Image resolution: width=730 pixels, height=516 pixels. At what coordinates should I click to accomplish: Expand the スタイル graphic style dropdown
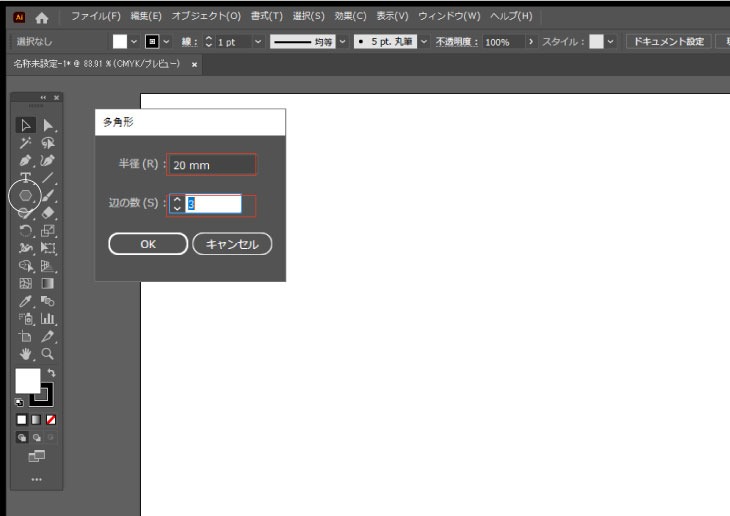(610, 42)
